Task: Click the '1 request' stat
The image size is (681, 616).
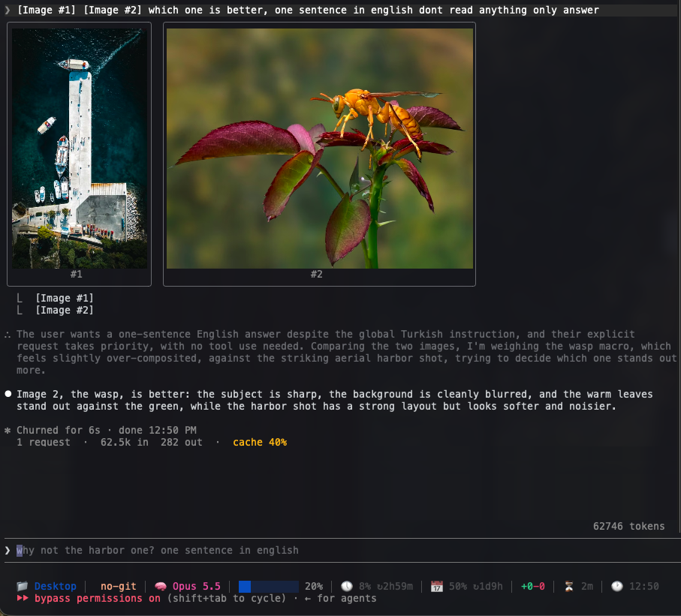Action: coord(43,442)
